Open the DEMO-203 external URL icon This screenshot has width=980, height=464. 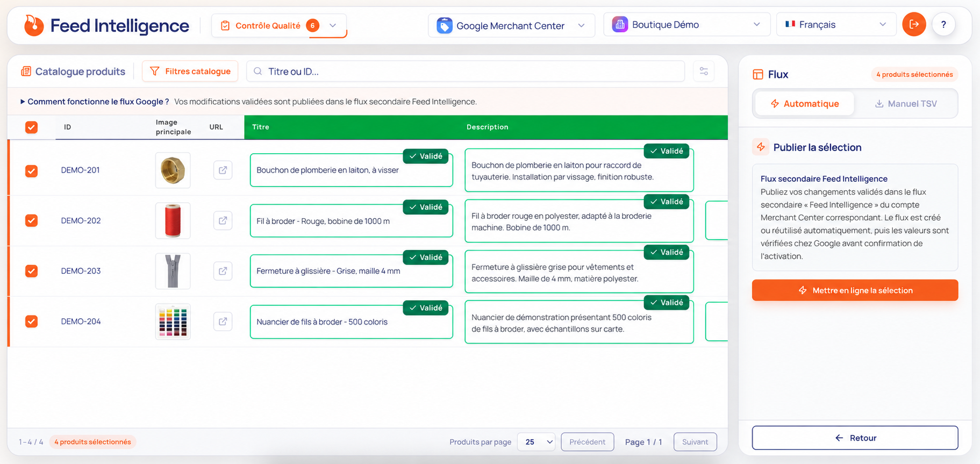[x=223, y=271]
